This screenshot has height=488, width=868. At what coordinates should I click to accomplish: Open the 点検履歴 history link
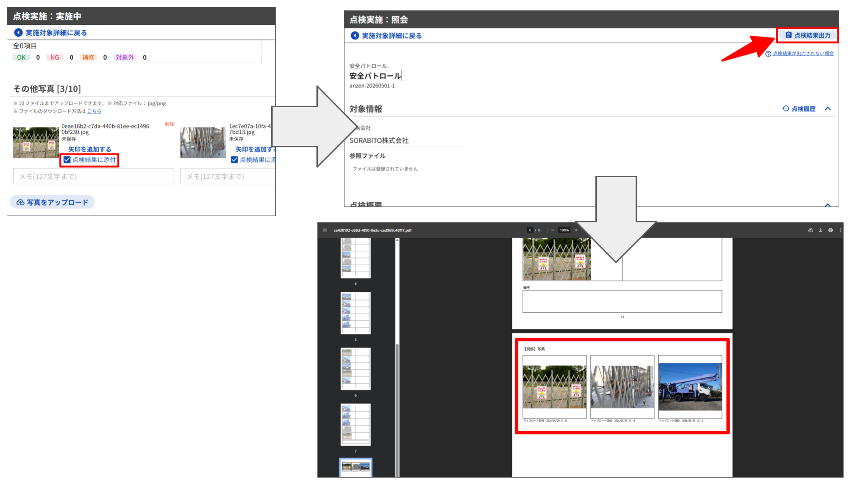coord(799,109)
